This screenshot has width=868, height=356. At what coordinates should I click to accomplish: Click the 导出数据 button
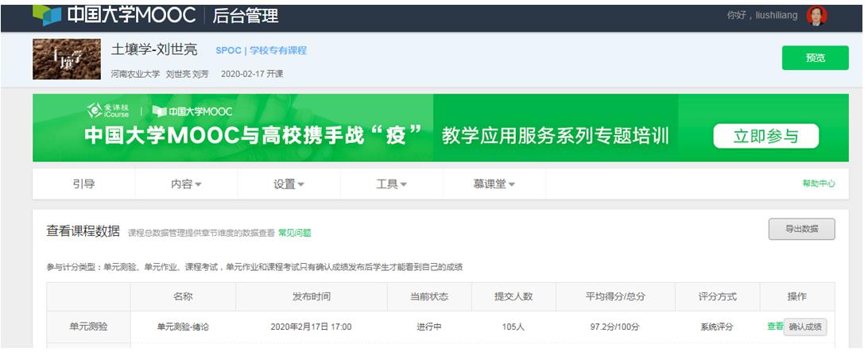point(801,229)
